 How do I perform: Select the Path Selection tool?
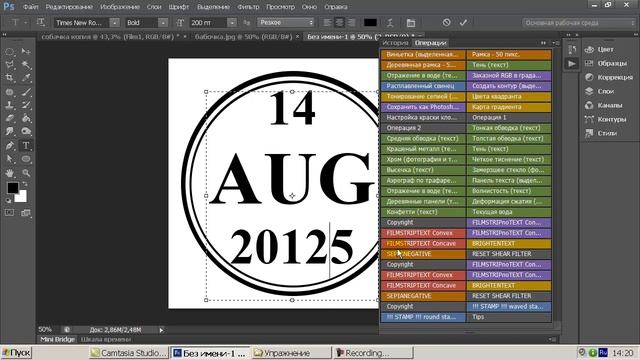[x=9, y=159]
